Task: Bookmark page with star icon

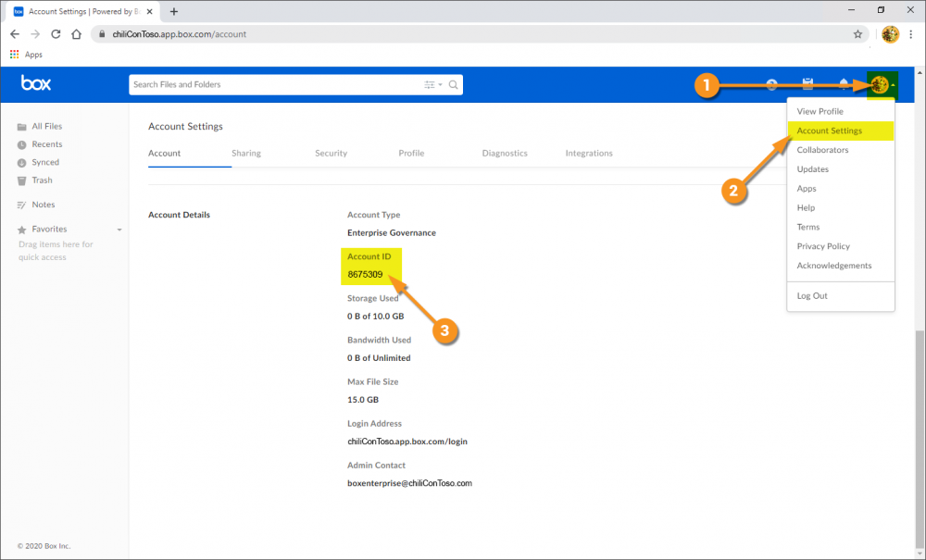Action: pos(857,34)
